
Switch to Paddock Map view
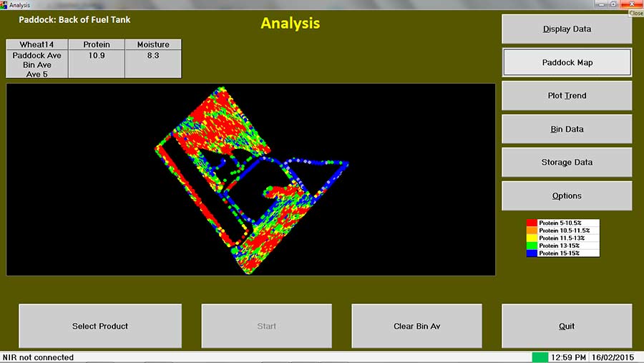[567, 62]
